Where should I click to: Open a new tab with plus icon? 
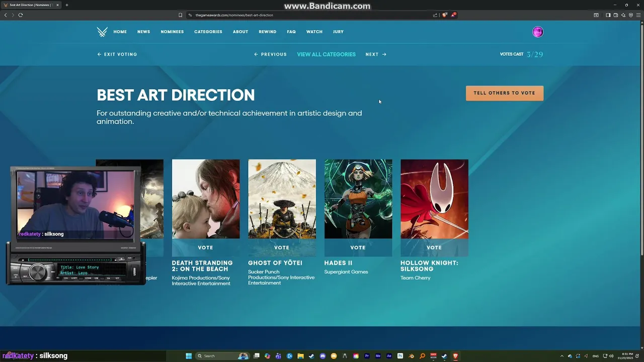67,5
